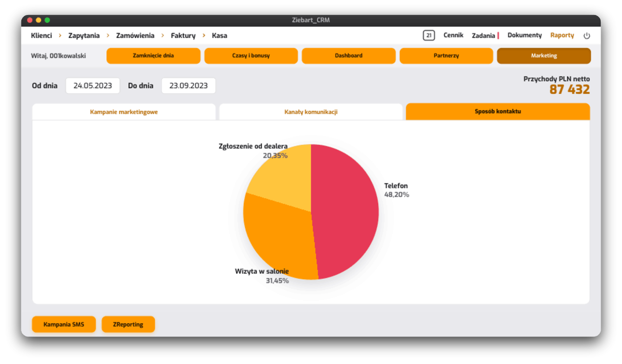Click the 20,35% percentage value
The image size is (622, 364).
coord(275,156)
